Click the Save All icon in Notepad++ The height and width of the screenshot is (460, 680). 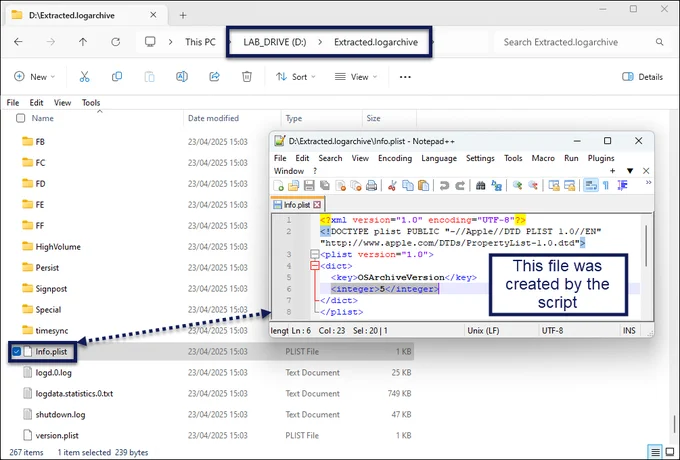(324, 186)
